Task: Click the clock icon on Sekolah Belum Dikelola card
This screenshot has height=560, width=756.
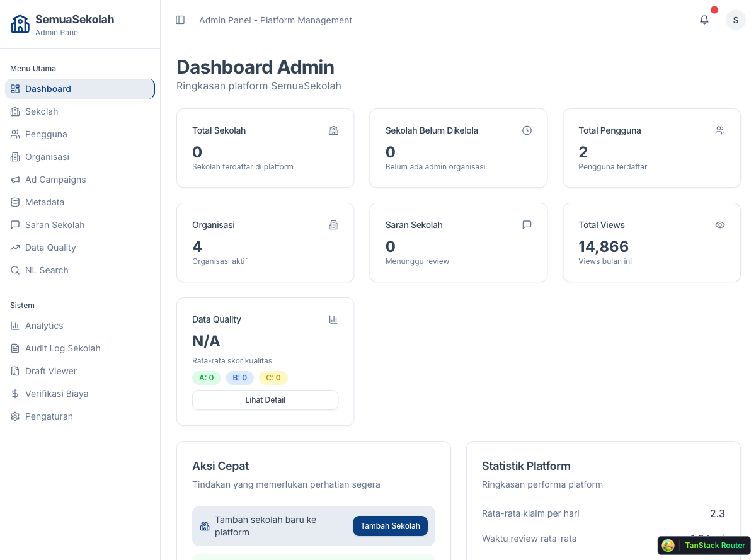Action: (527, 130)
